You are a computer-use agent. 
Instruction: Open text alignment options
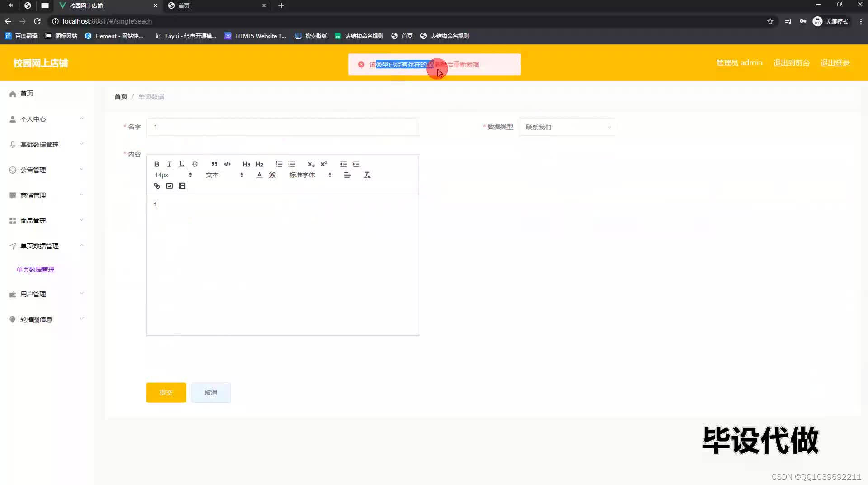347,175
